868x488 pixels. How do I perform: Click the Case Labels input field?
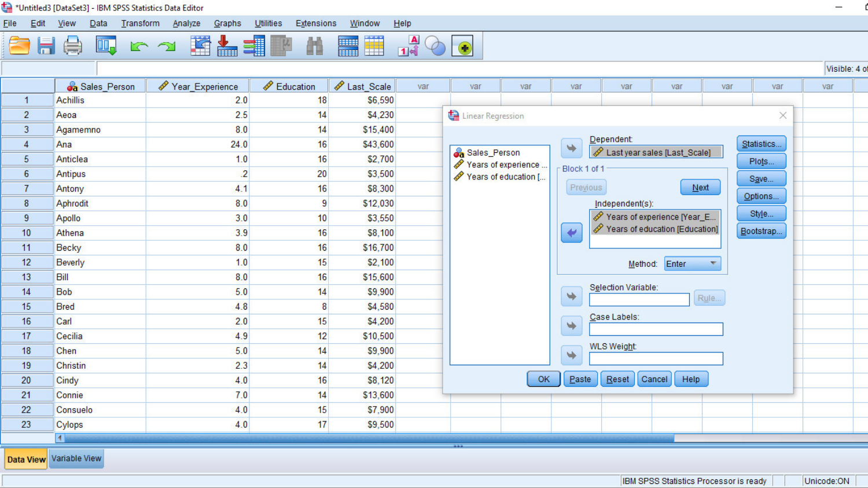point(656,329)
